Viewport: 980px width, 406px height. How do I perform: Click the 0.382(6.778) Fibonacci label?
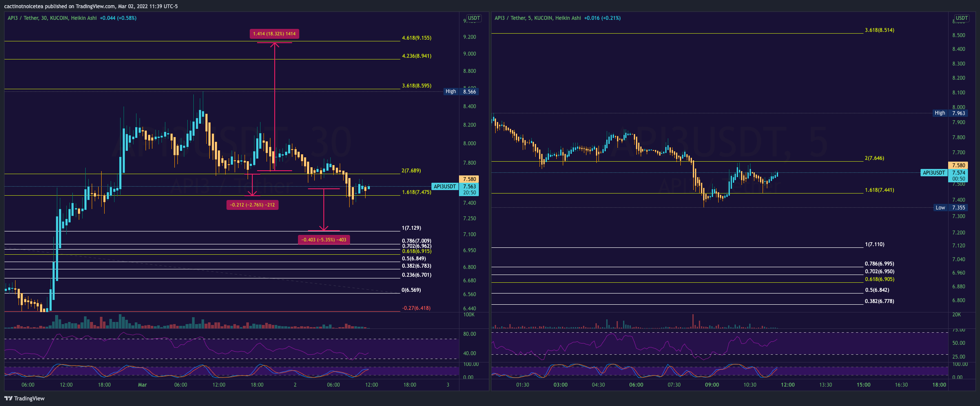pyautogui.click(x=879, y=301)
